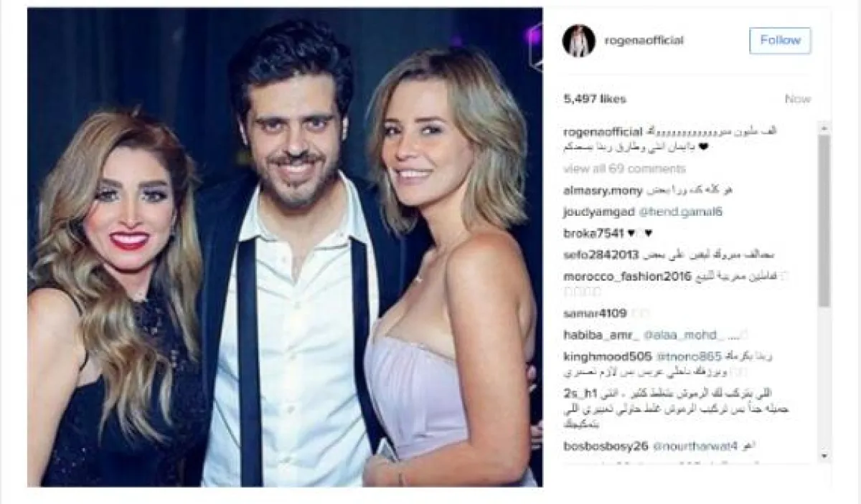Follow the rogenaofficial account
The width and height of the screenshot is (861, 504).
(x=780, y=41)
